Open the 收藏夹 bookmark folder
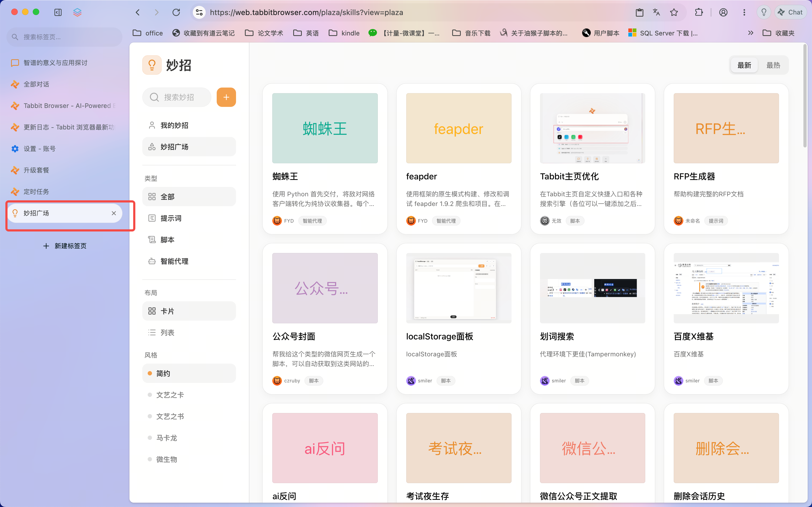 pyautogui.click(x=778, y=33)
